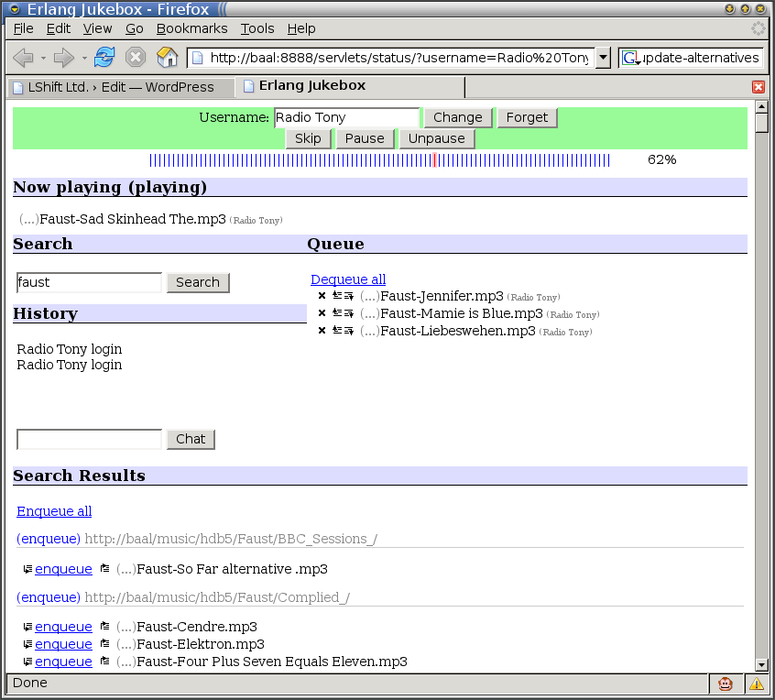The height and width of the screenshot is (700, 775).
Task: Click the red marker on the playback progress bar
Action: (435, 160)
